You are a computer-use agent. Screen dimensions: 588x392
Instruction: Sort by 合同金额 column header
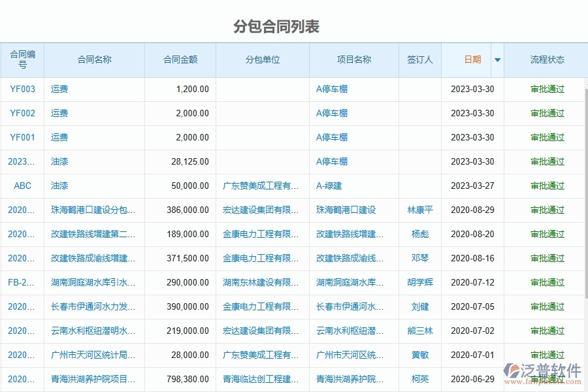click(x=180, y=59)
